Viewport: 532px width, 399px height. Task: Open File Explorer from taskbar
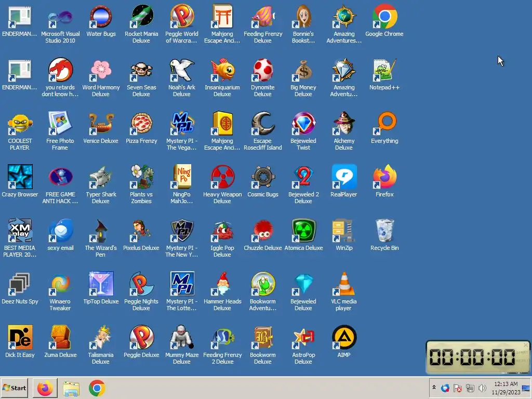pyautogui.click(x=71, y=388)
